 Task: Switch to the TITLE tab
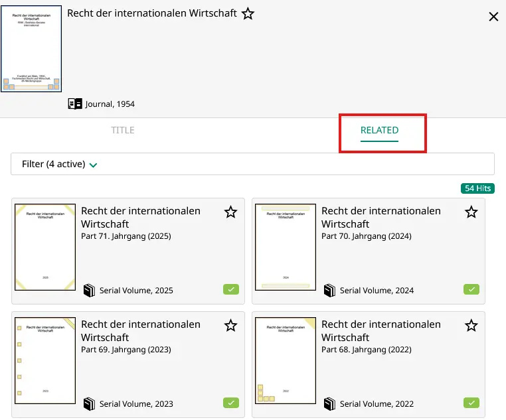coord(123,130)
